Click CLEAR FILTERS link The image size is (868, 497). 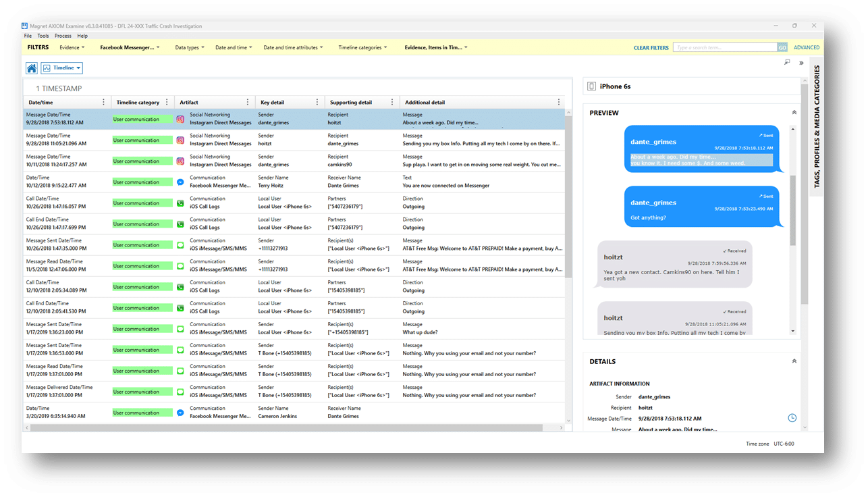coord(651,48)
